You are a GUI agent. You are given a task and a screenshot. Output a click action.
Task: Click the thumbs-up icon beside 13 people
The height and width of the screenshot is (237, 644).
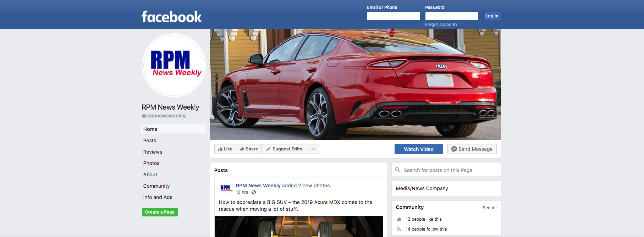point(399,219)
